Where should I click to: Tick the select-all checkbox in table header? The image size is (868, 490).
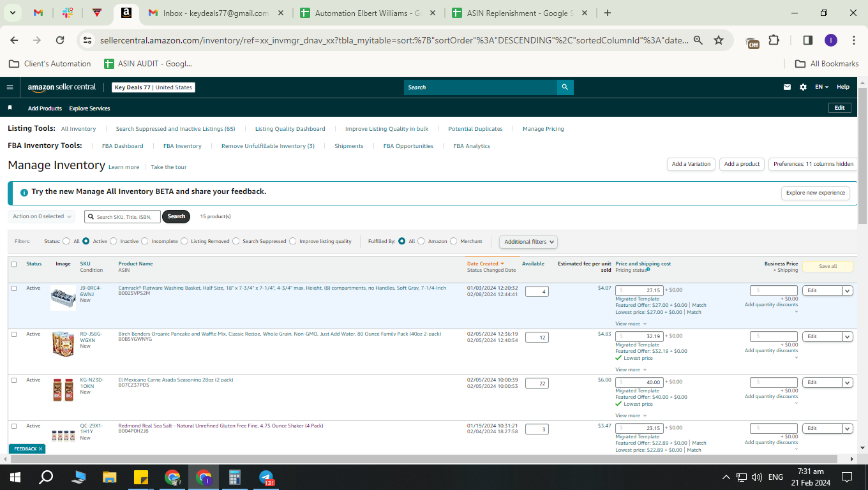click(14, 264)
